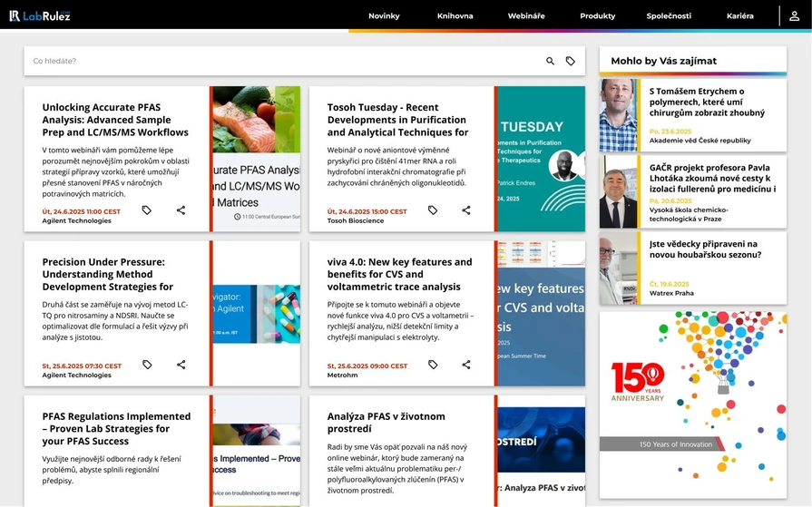Open 'Precision Under Pressure' webinar title

(108, 274)
